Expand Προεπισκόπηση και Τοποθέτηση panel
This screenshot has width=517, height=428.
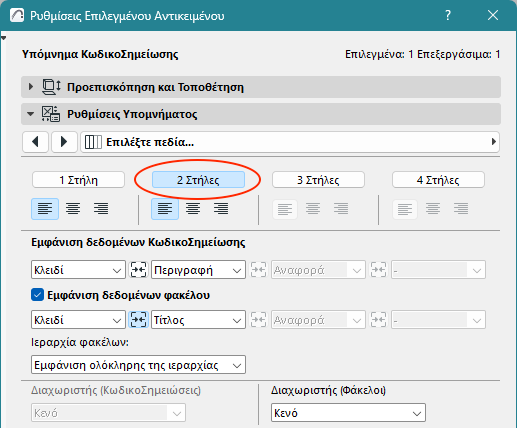coord(31,87)
